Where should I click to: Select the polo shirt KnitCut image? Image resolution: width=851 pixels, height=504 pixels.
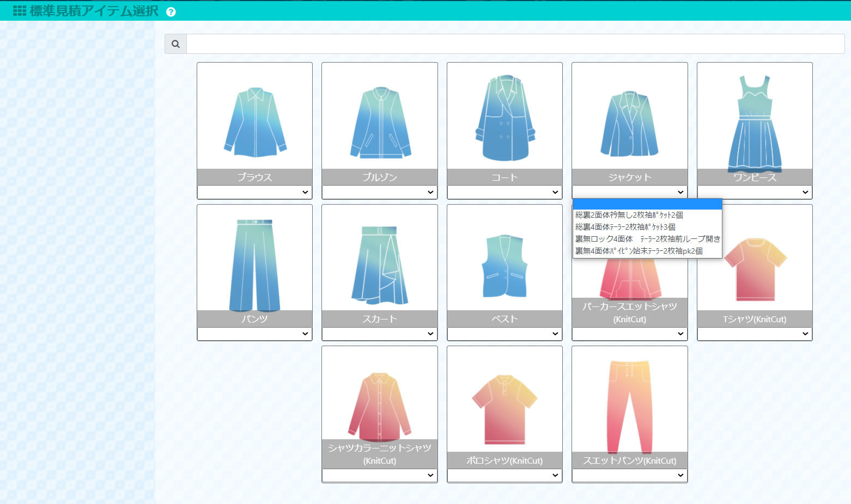click(x=504, y=409)
